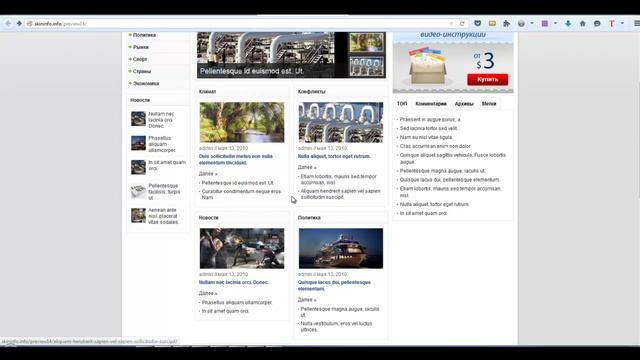Reload the page with the refresh icon
The image size is (640, 360).
click(462, 24)
